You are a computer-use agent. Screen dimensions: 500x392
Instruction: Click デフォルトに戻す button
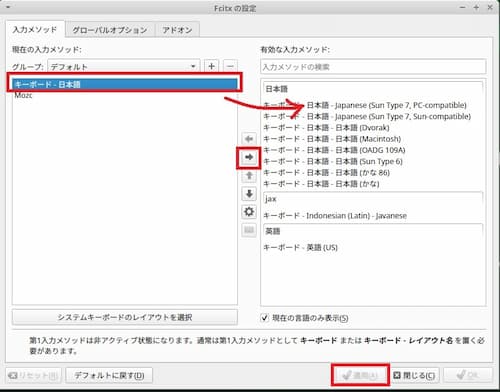[109, 376]
